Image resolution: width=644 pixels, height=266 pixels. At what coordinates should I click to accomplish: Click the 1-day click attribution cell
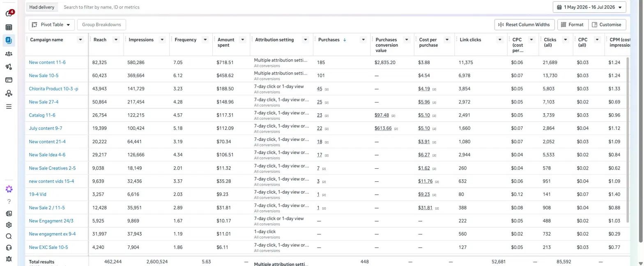tap(265, 232)
